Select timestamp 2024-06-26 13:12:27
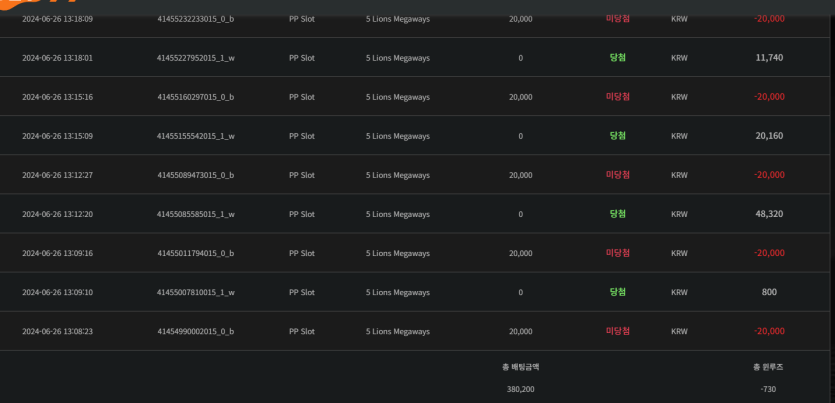This screenshot has height=403, width=835. tap(58, 175)
